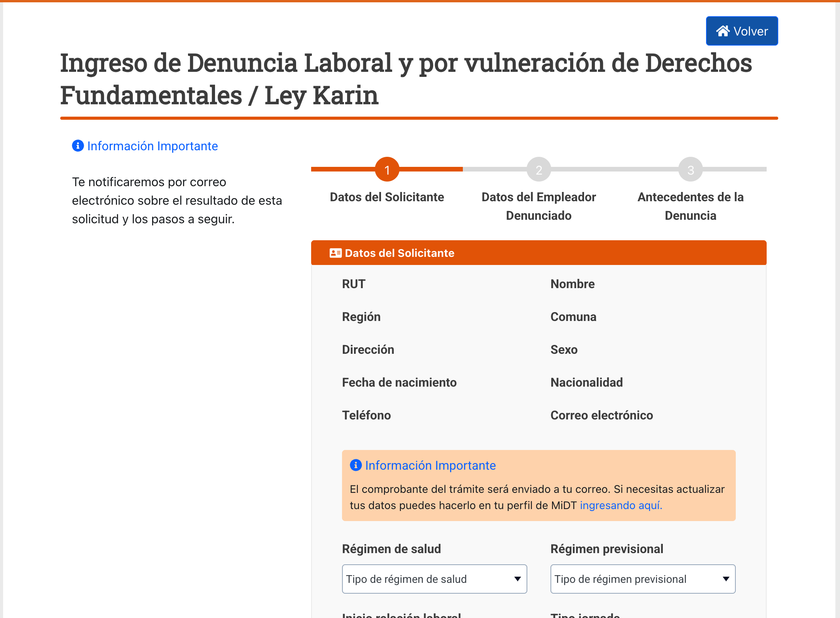The height and width of the screenshot is (618, 840).
Task: Click the arrow of the régimen previsional select
Action: pos(726,579)
